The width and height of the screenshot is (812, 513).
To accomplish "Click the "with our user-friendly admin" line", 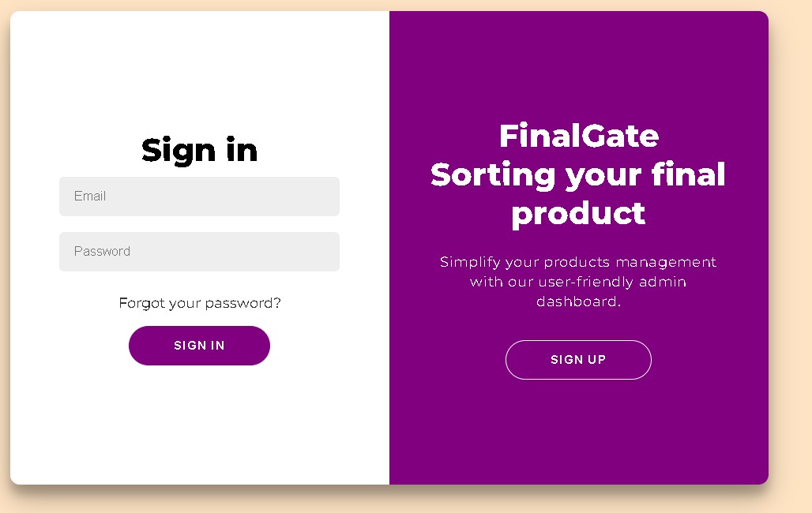I will tap(578, 282).
